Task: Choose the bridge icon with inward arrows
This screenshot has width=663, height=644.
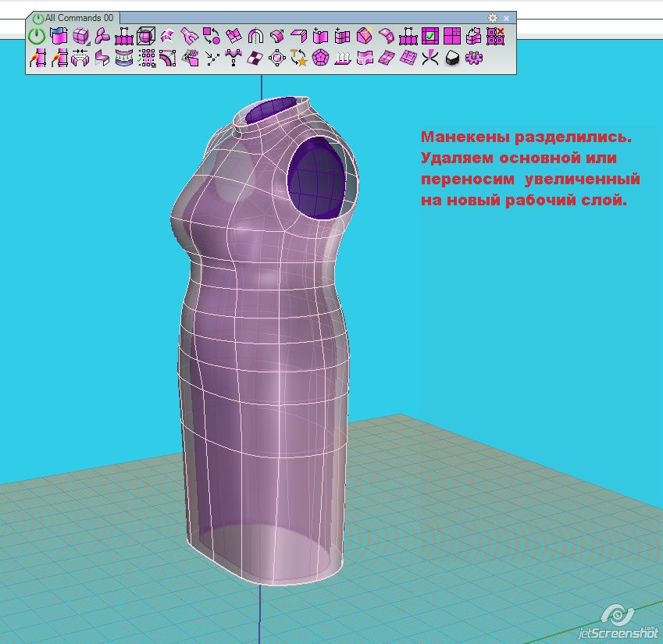Action: (80, 58)
